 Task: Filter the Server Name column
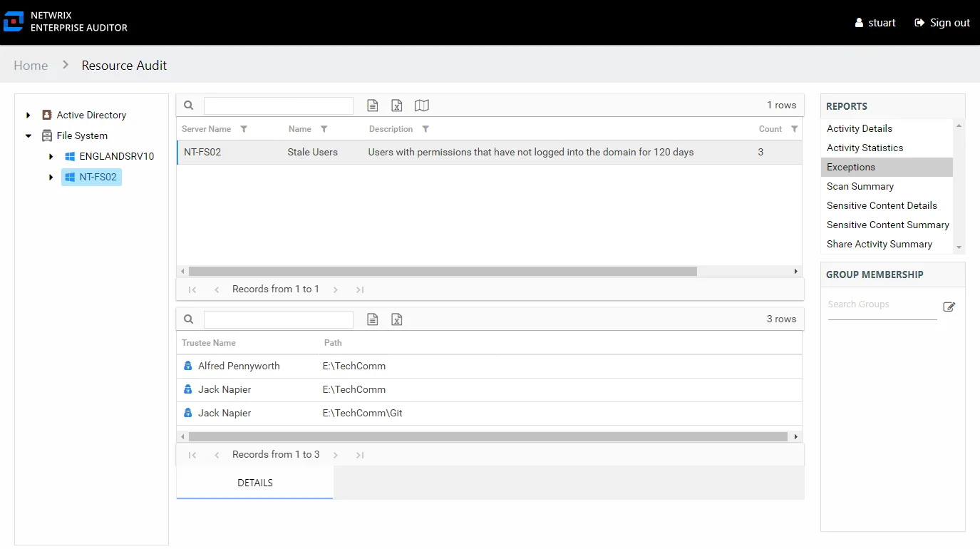pyautogui.click(x=244, y=129)
